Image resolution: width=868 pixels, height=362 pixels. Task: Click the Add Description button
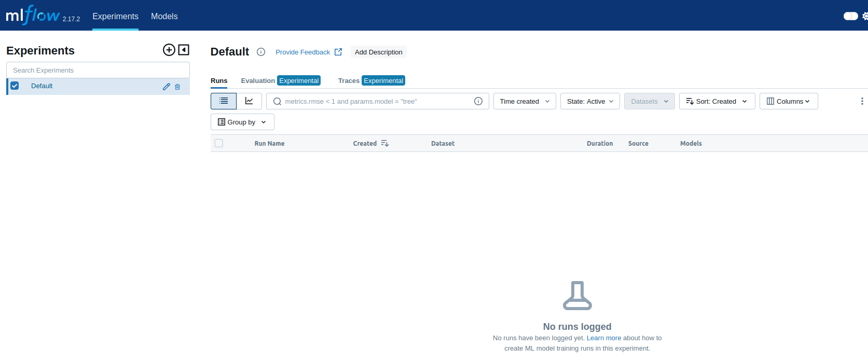[378, 52]
